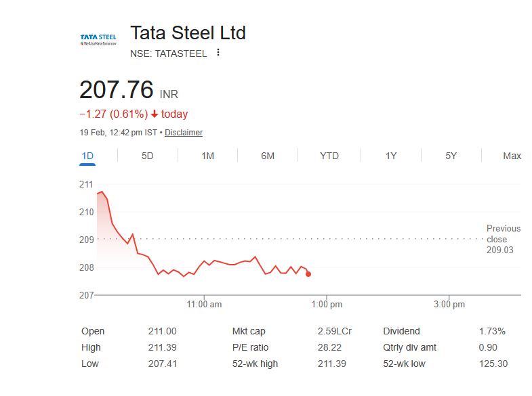This screenshot has width=532, height=396.
Task: Open the three-dot more options menu
Action: tap(218, 53)
